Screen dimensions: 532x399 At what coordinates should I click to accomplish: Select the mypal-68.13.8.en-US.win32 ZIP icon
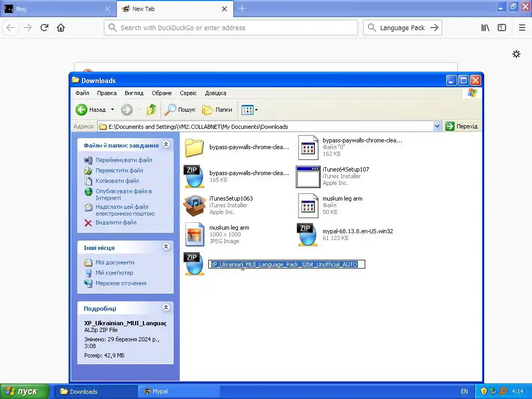[307, 234]
